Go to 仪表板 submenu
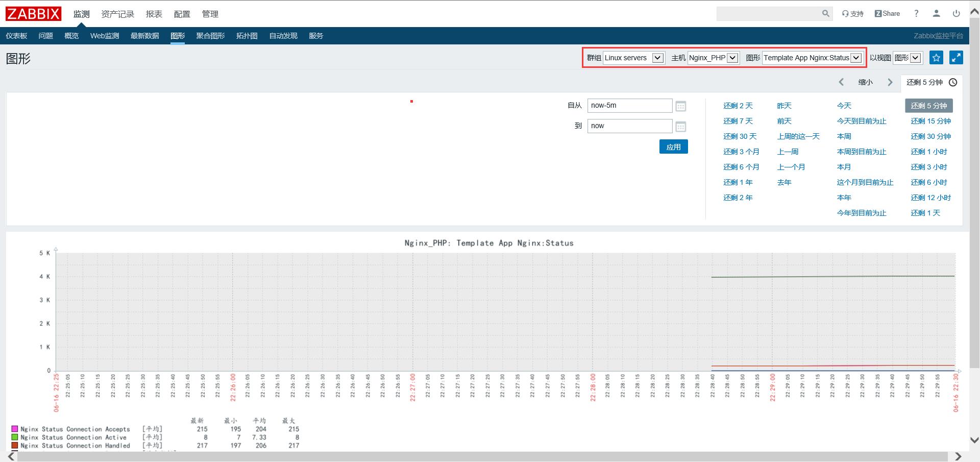 [x=16, y=36]
